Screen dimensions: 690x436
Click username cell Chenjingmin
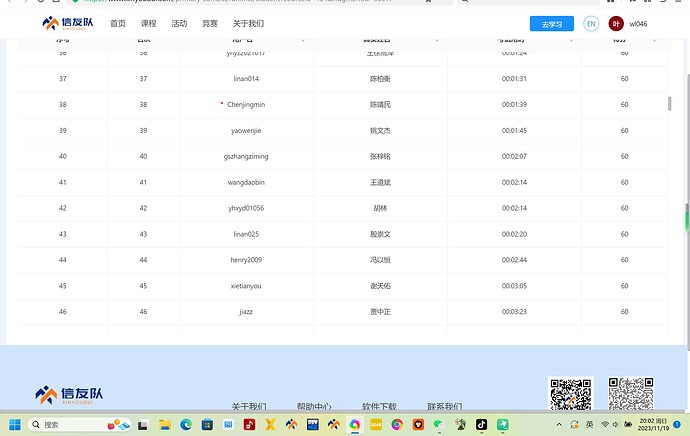coord(246,105)
